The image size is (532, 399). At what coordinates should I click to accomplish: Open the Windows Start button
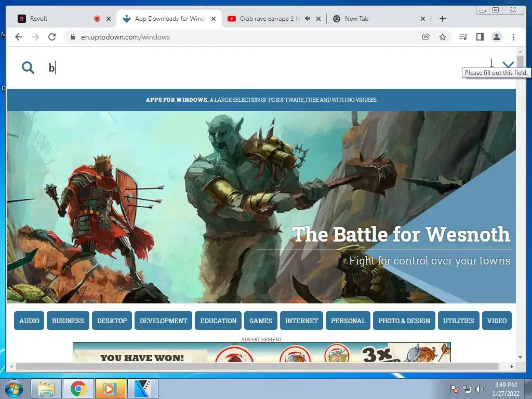click(x=13, y=389)
